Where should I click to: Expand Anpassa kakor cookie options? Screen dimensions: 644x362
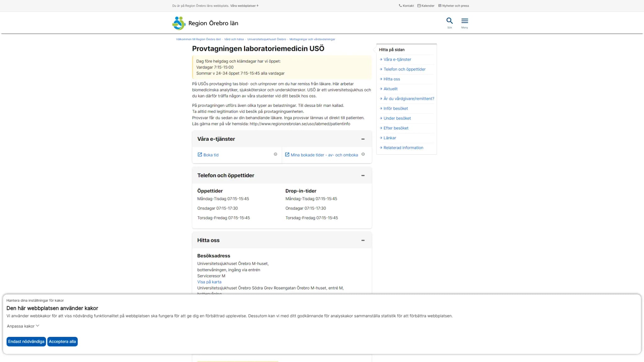(x=23, y=326)
